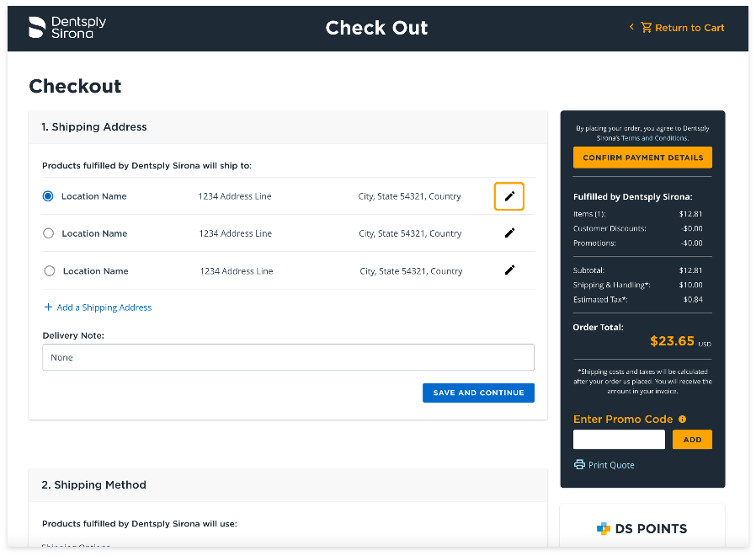Click the DS Points plus logo
This screenshot has width=756, height=556.
(604, 529)
